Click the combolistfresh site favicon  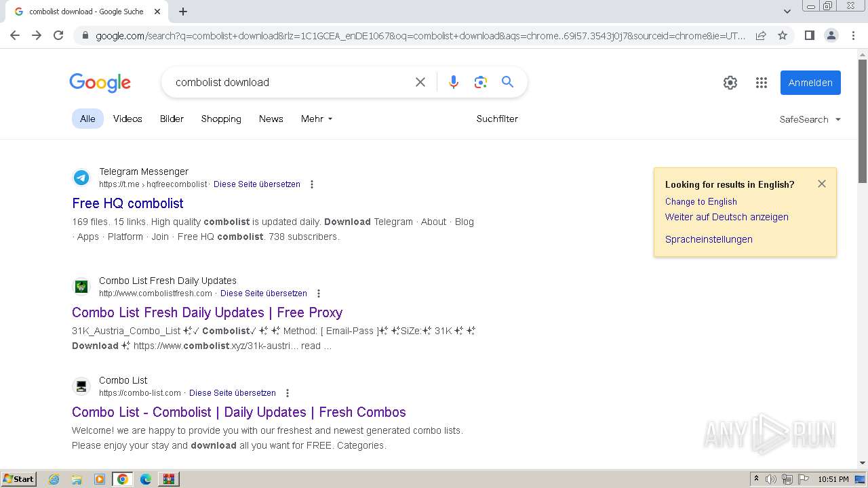[81, 287]
